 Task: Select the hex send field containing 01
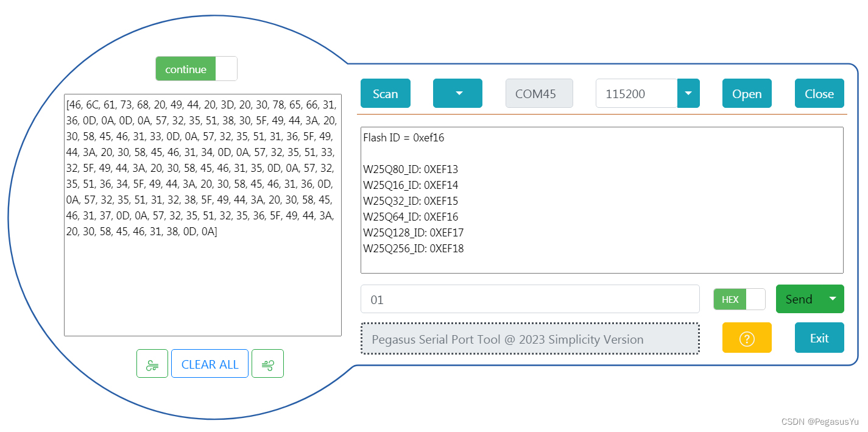click(530, 299)
